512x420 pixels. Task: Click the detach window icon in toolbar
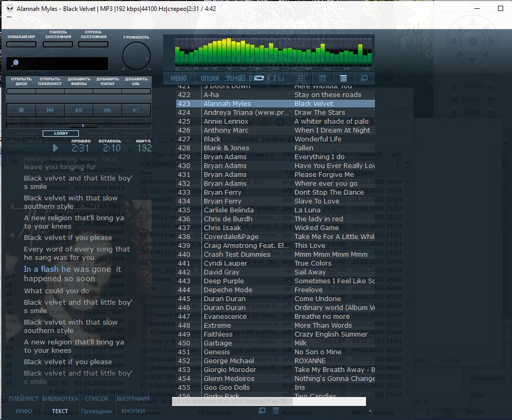[364, 78]
